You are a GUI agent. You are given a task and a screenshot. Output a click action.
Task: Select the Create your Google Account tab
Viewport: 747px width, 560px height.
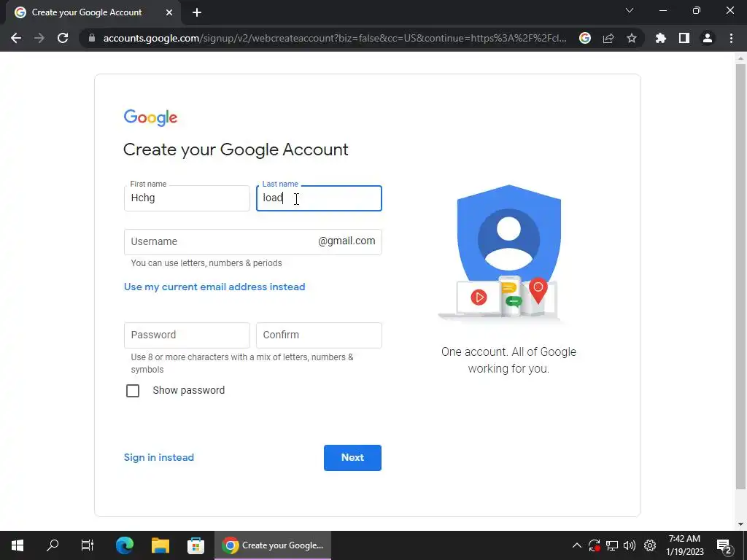point(93,12)
